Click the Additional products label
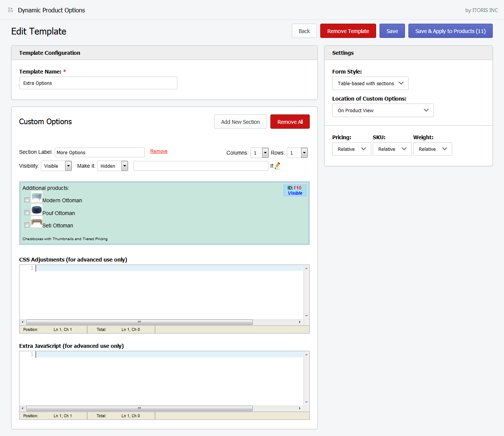This screenshot has height=436, width=504. coord(46,188)
